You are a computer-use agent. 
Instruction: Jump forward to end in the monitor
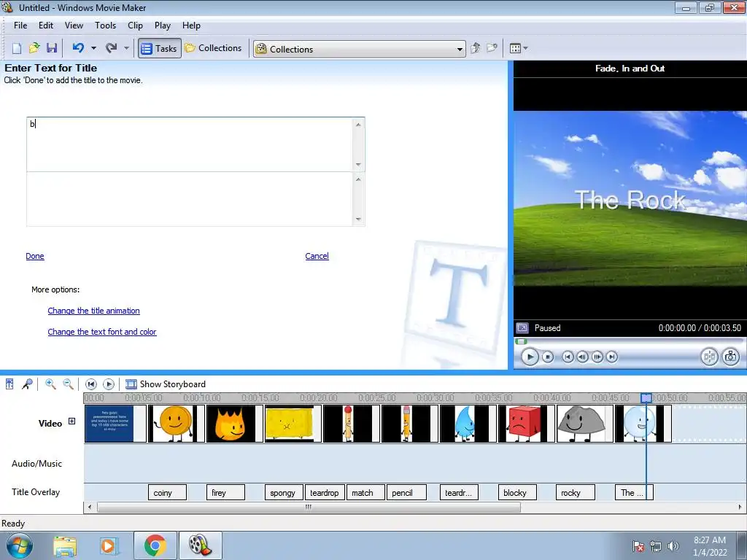612,357
